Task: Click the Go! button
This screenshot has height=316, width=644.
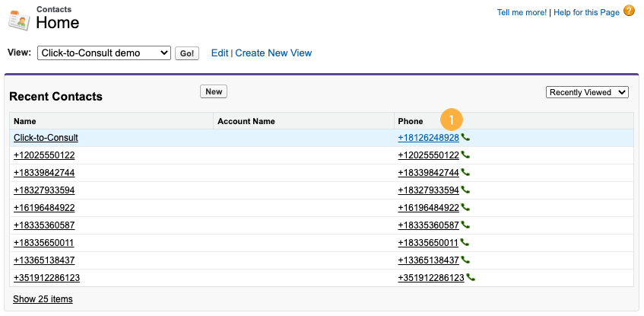Action: 187,53
